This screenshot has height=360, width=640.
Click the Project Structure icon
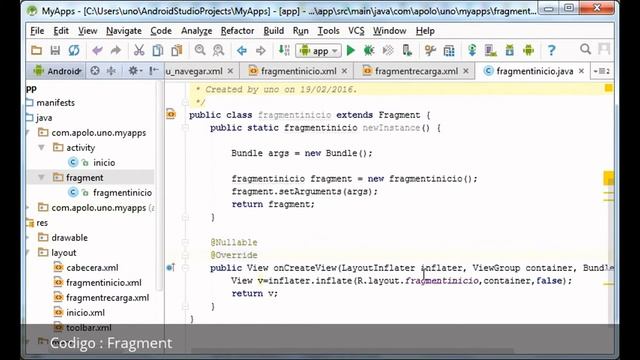tap(449, 50)
